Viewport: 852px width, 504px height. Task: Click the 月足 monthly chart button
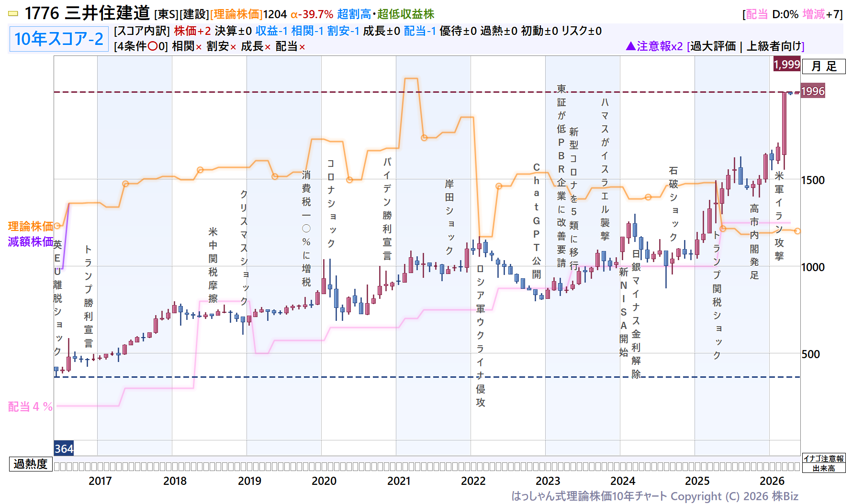point(824,66)
